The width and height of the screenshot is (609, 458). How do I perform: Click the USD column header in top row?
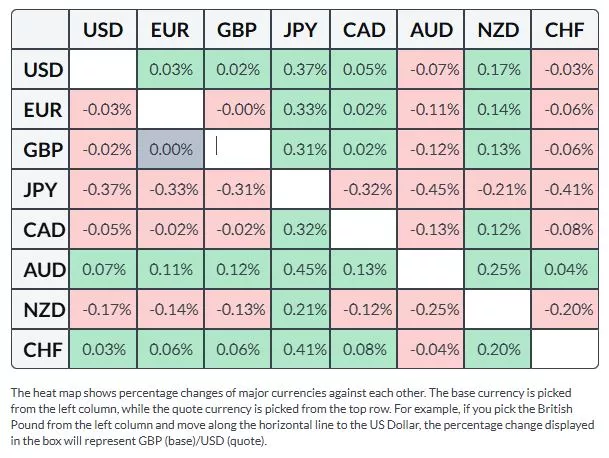(x=104, y=30)
